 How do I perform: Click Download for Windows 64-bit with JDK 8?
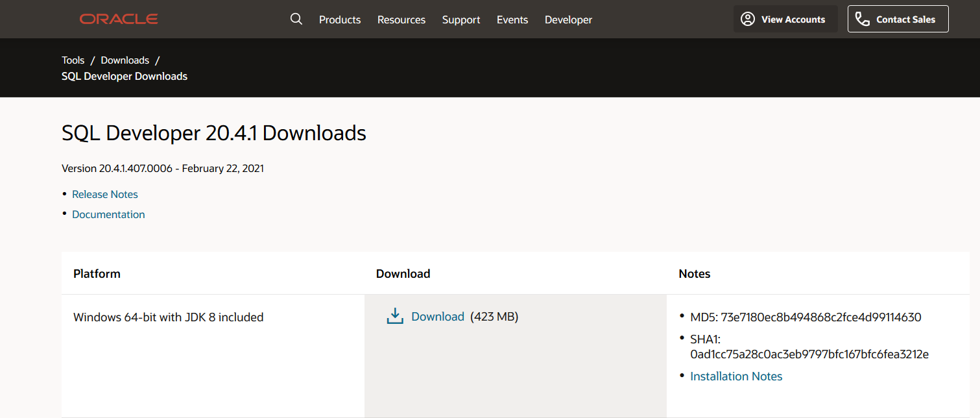click(438, 316)
